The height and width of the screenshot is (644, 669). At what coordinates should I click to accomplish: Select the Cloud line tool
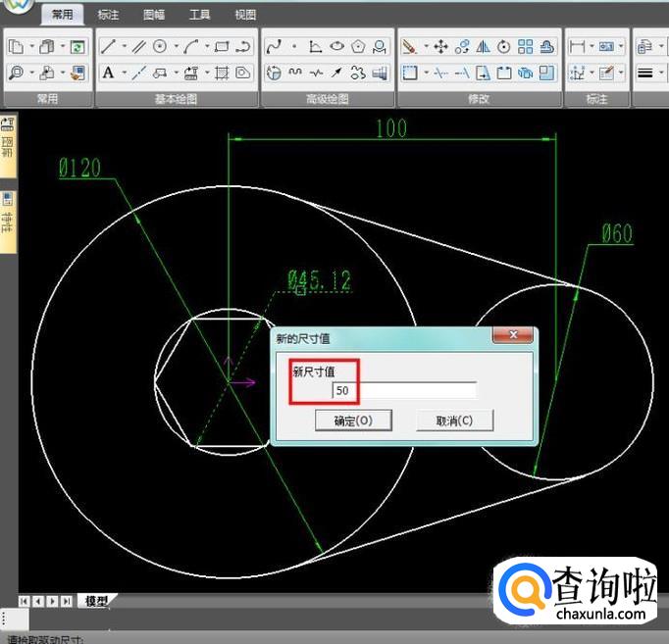[x=358, y=73]
